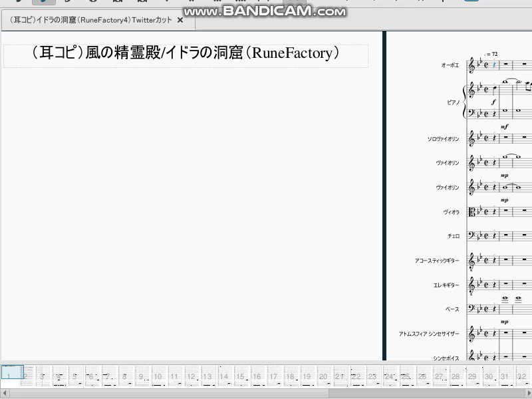Jump to page 5 thumbnail in navigator

click(x=75, y=376)
